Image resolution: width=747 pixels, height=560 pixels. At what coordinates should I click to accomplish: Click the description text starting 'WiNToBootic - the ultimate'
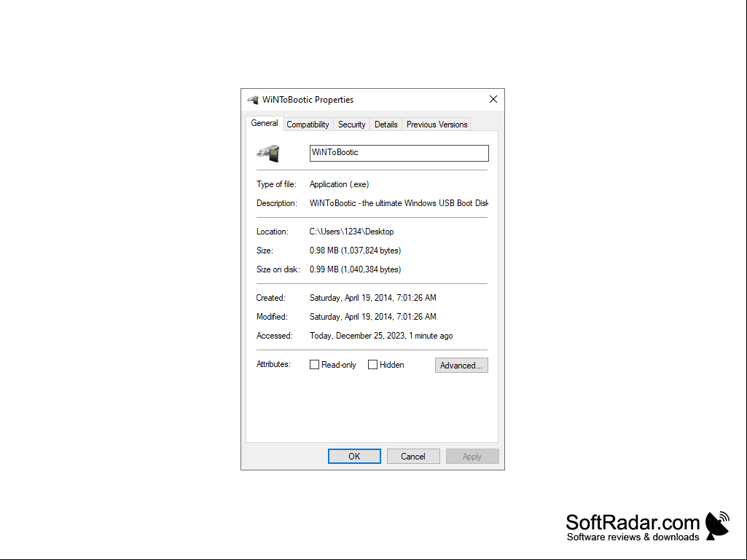coord(399,203)
